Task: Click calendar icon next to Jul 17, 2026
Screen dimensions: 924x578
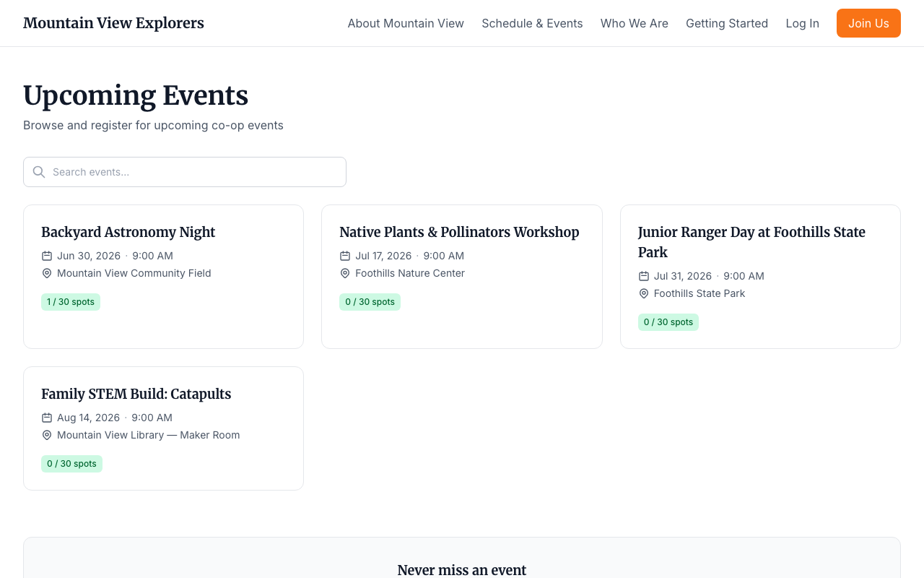Action: pyautogui.click(x=345, y=256)
